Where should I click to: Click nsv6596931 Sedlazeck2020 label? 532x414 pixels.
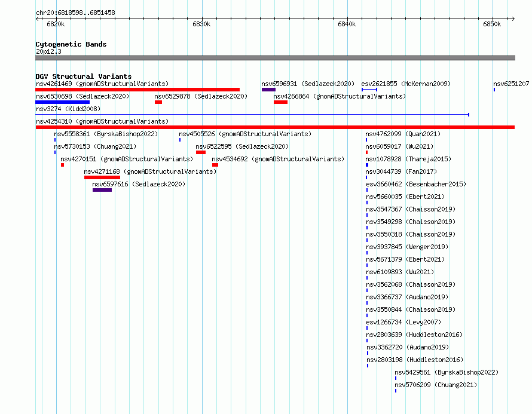[308, 84]
